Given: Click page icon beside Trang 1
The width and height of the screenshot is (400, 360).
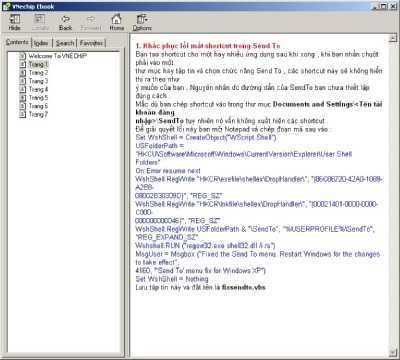Looking at the screenshot, I should tap(23, 64).
